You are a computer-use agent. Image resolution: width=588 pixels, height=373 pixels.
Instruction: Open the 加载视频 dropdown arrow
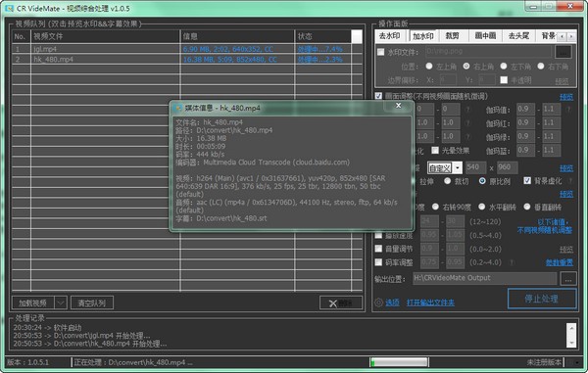click(61, 303)
